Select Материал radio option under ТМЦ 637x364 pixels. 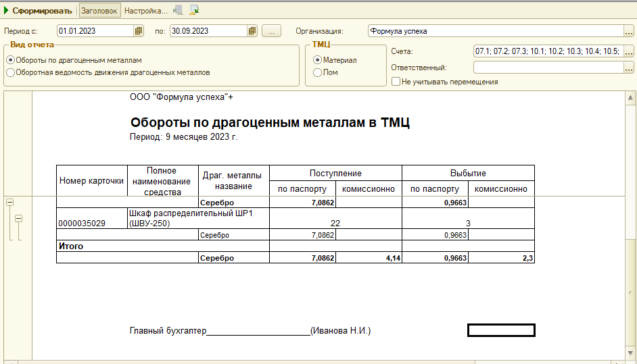(316, 60)
